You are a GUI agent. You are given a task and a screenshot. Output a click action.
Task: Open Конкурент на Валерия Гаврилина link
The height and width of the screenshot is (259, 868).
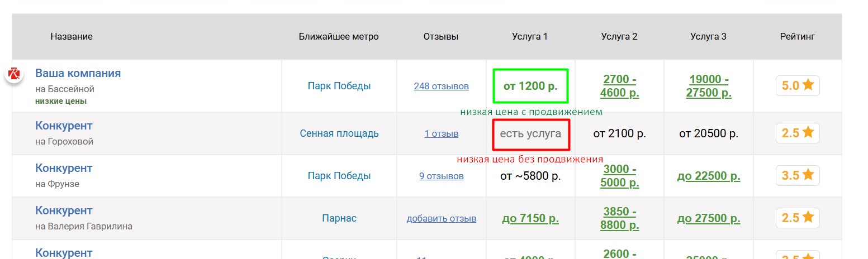[64, 210]
